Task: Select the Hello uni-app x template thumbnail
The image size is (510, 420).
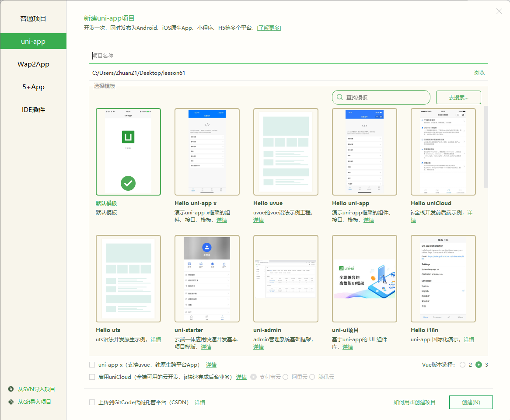Action: (207, 152)
